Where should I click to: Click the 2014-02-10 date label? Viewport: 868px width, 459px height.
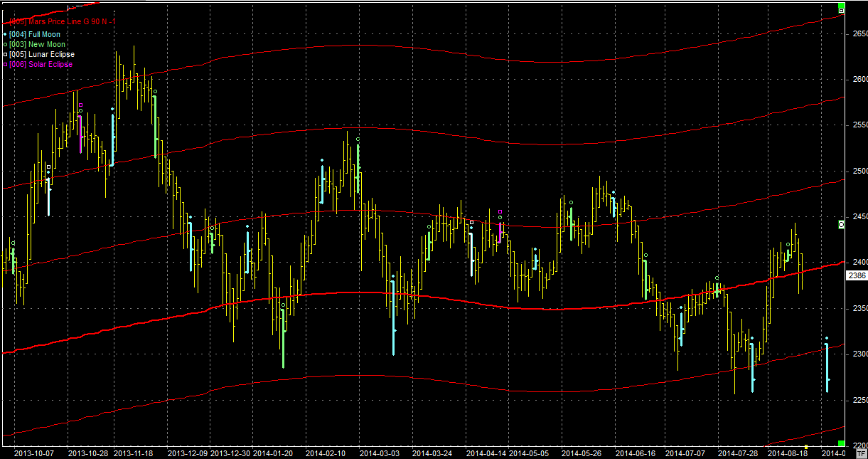coord(326,453)
